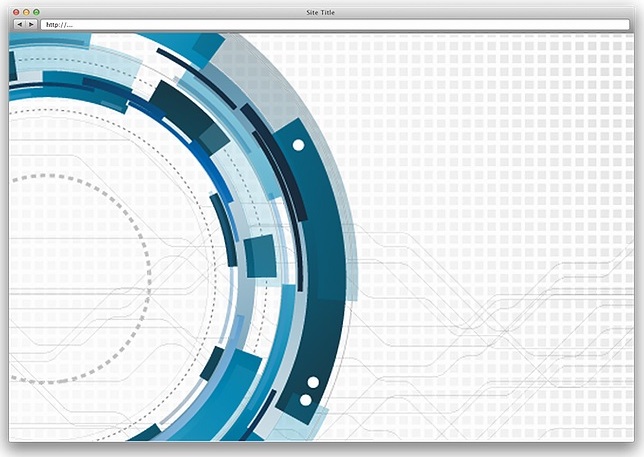Click the http:// address bar field
This screenshot has height=457, width=644.
(x=335, y=25)
